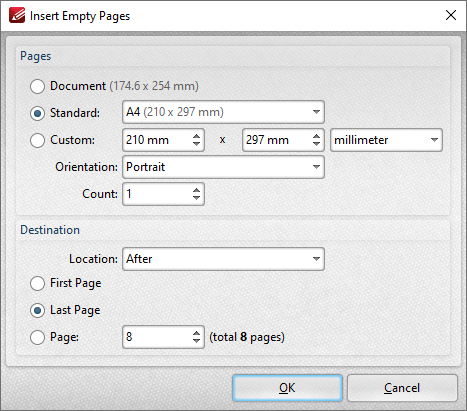Increase page Count with up arrow
467x411 pixels.
tap(197, 190)
